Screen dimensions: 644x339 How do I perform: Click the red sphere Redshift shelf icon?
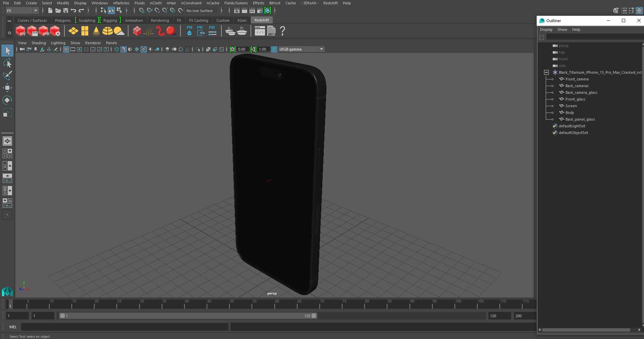pyautogui.click(x=171, y=31)
